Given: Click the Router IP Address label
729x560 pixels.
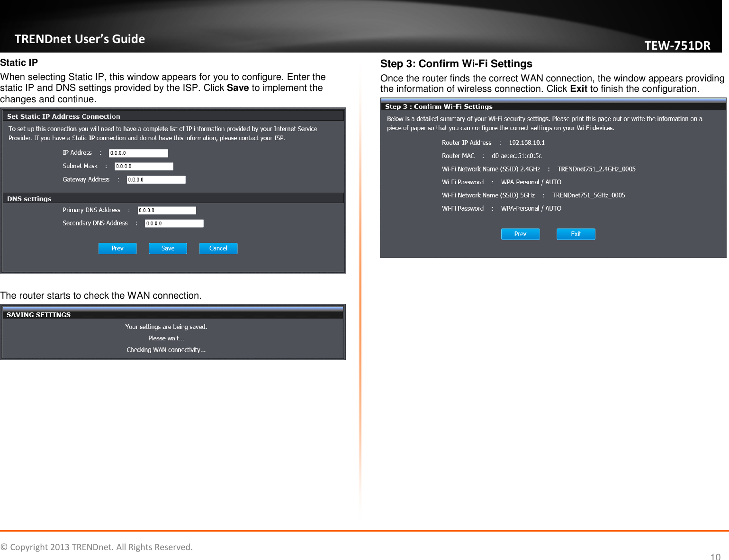Looking at the screenshot, I should pos(467,142).
